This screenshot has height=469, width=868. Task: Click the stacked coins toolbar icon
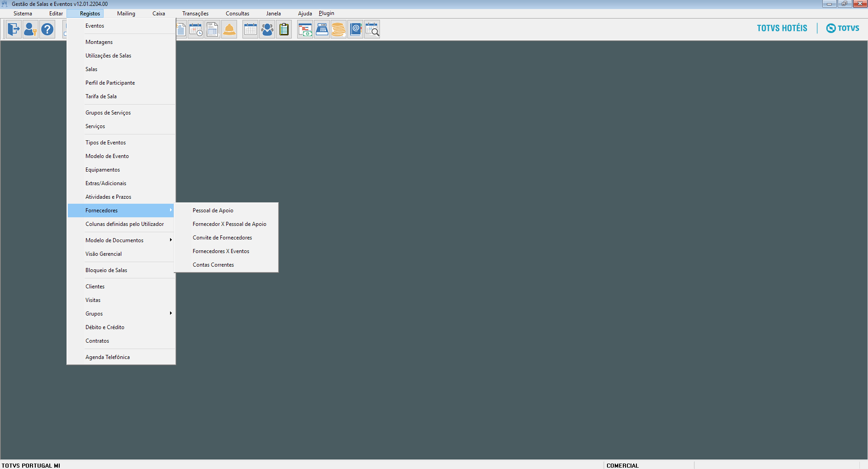pyautogui.click(x=338, y=30)
